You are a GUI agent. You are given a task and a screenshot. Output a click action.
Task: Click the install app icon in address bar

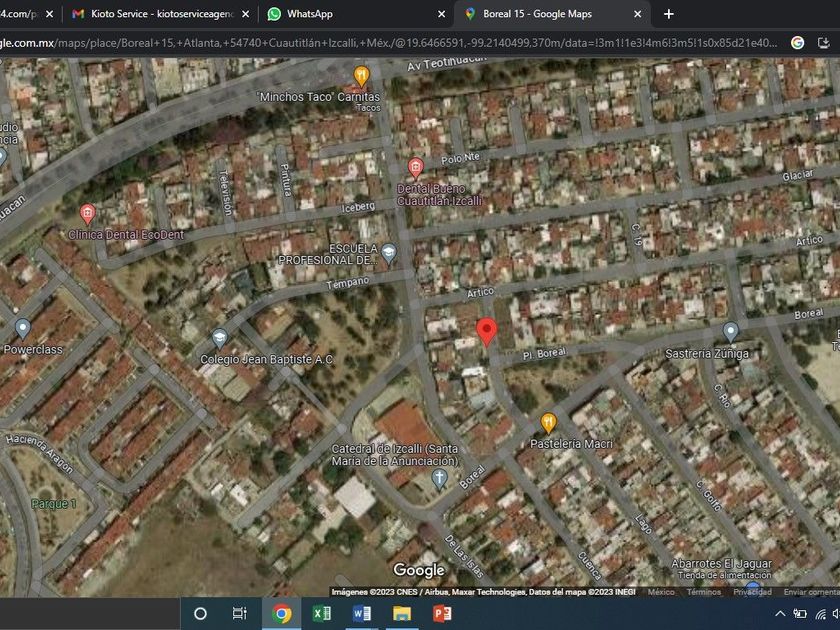[x=823, y=43]
